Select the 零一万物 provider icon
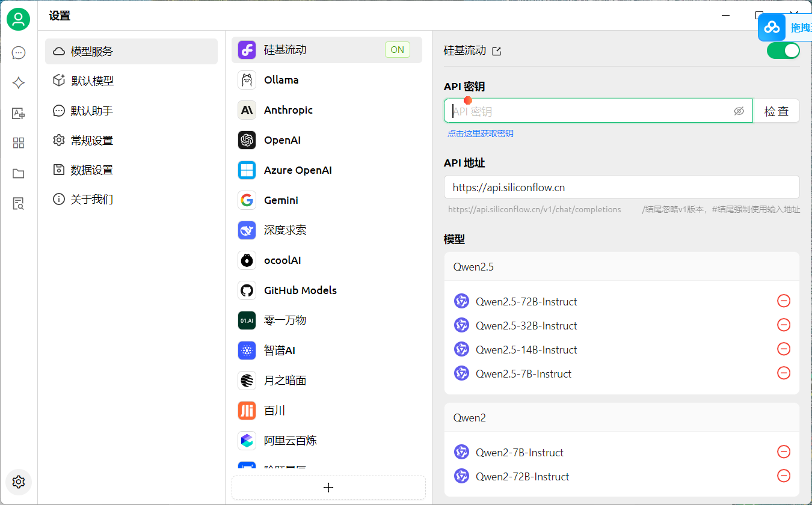The width and height of the screenshot is (812, 505). pos(247,320)
